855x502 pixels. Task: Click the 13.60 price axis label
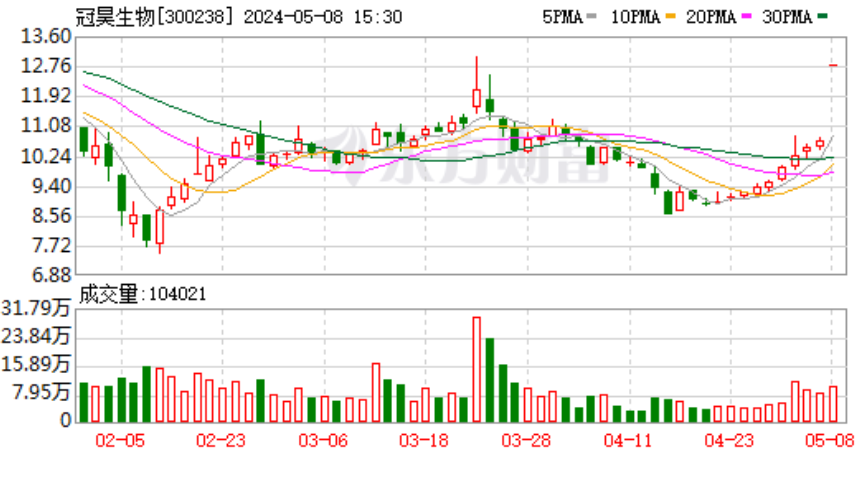point(46,37)
